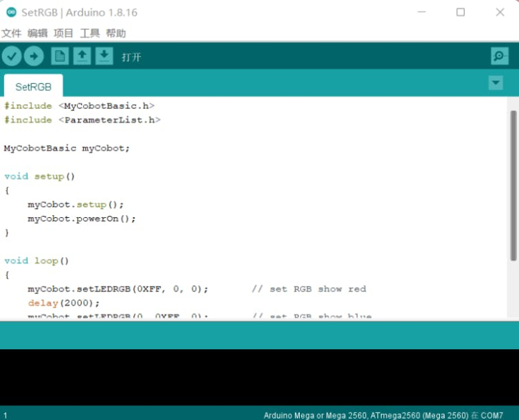519x420 pixels.
Task: Click the Verify checkmark button
Action: [x=12, y=56]
